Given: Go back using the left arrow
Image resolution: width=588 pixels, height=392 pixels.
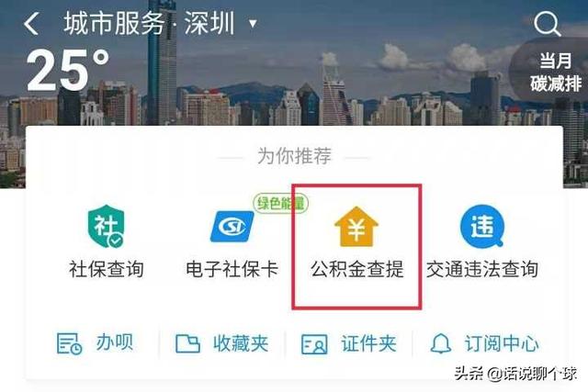Looking at the screenshot, I should point(31,24).
